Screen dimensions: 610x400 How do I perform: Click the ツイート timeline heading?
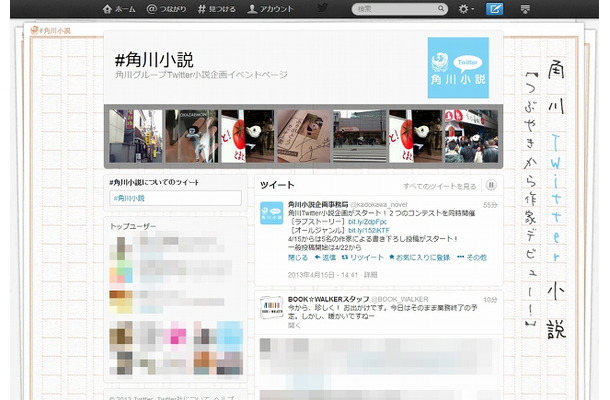click(277, 185)
